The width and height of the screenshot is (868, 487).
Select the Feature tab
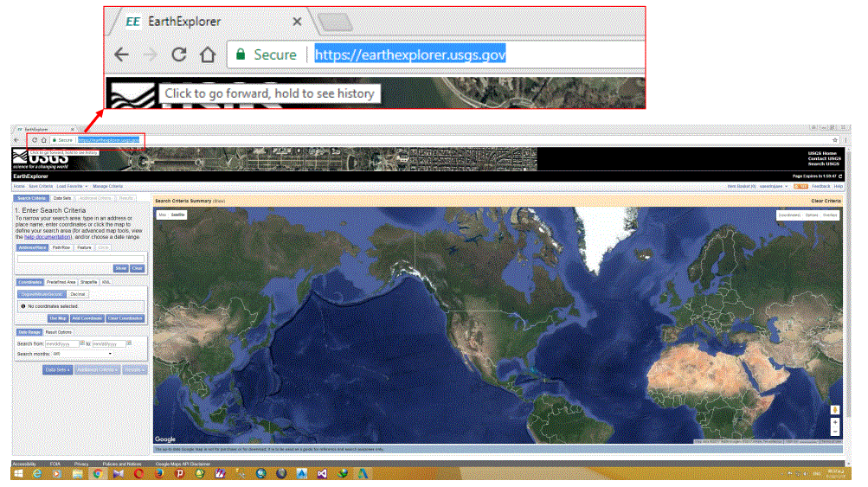(x=84, y=248)
